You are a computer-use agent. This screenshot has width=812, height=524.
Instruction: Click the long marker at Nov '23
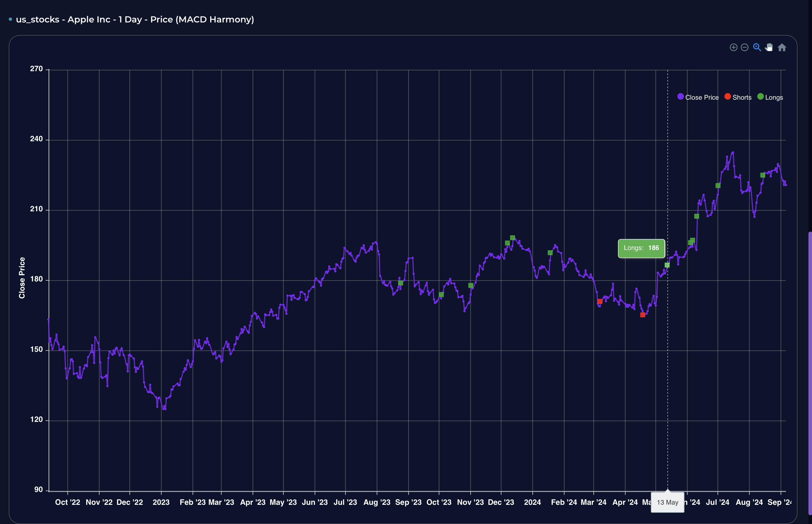click(471, 286)
